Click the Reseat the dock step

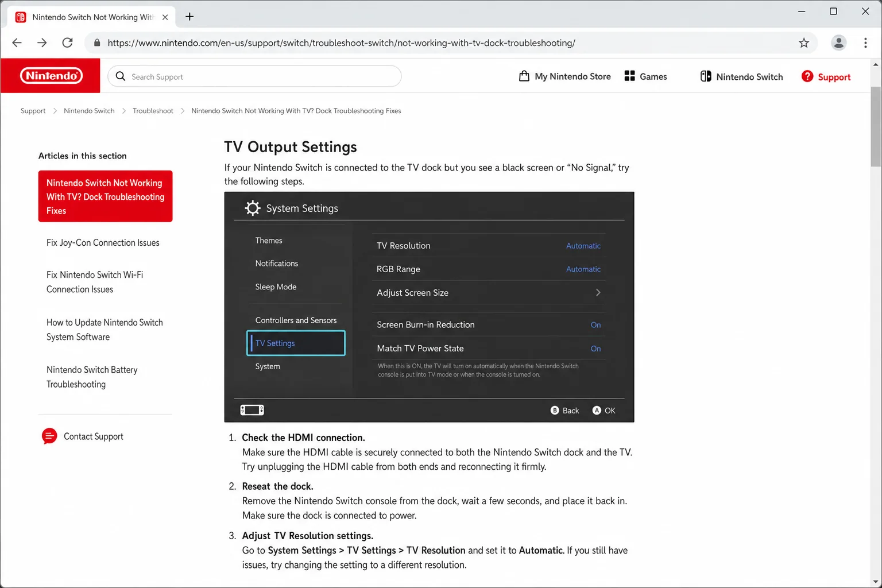pos(277,486)
